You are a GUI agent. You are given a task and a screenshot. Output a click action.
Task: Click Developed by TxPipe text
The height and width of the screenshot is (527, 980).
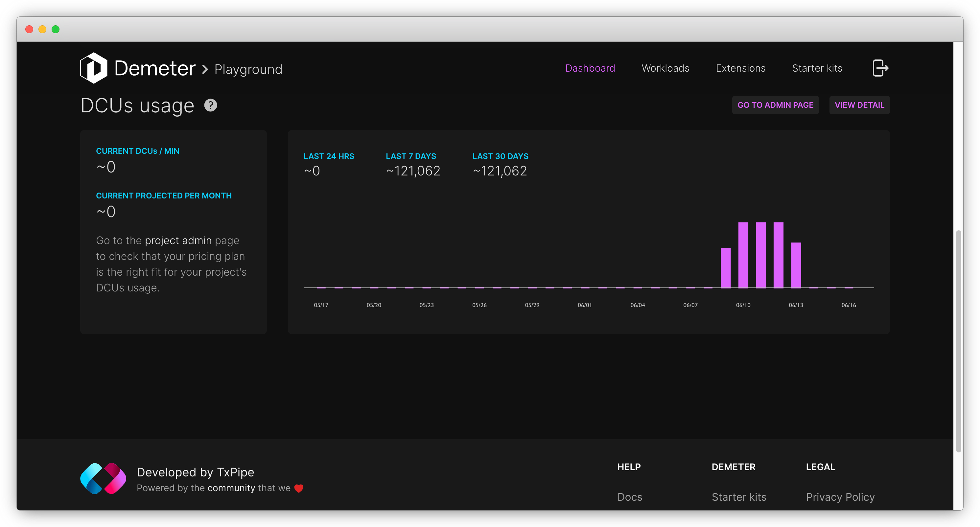click(x=195, y=472)
